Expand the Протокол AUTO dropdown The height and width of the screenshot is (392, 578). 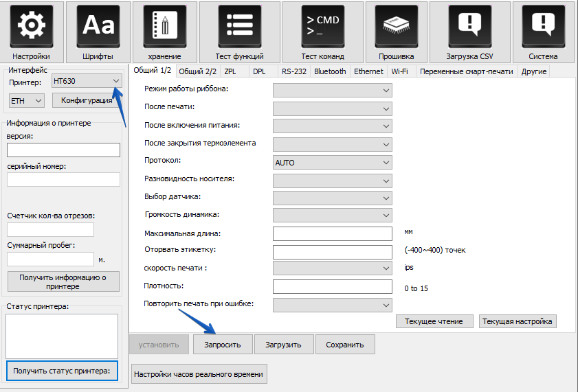coord(332,163)
